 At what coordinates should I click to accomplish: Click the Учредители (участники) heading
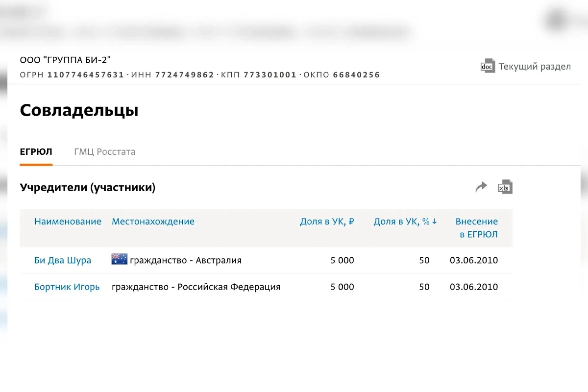(88, 187)
